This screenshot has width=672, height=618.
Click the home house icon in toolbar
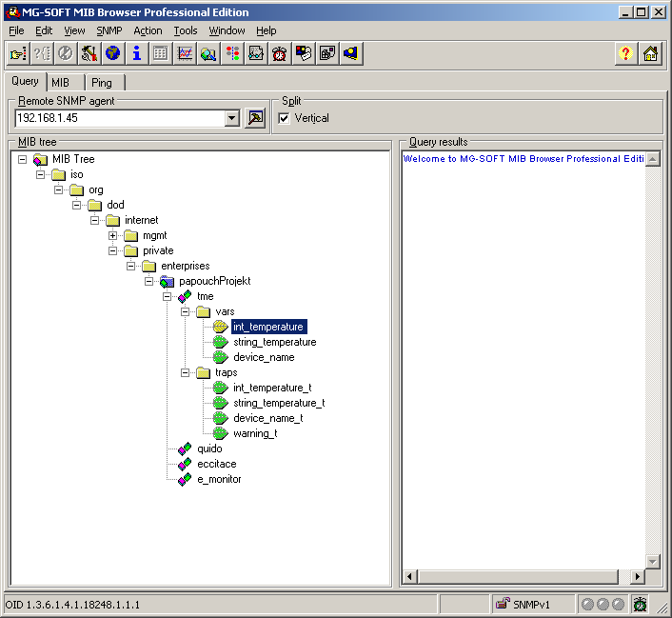click(x=650, y=53)
